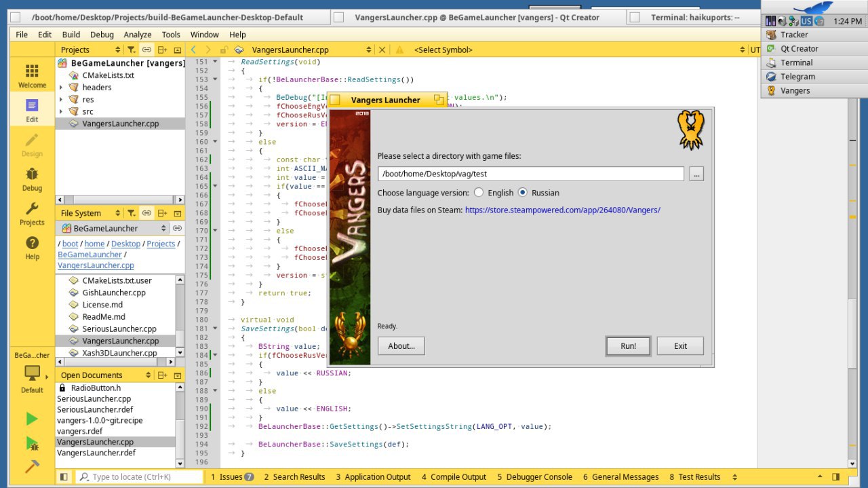Expand the headers folder in project tree
Viewport: 868px width, 488px height.
61,88
